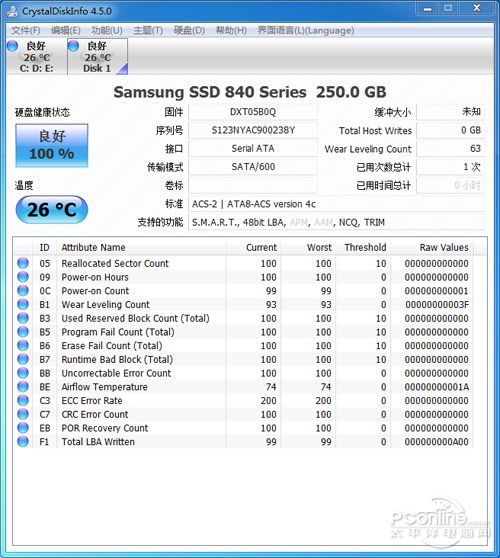Click the Raw Values column header

tap(432, 247)
